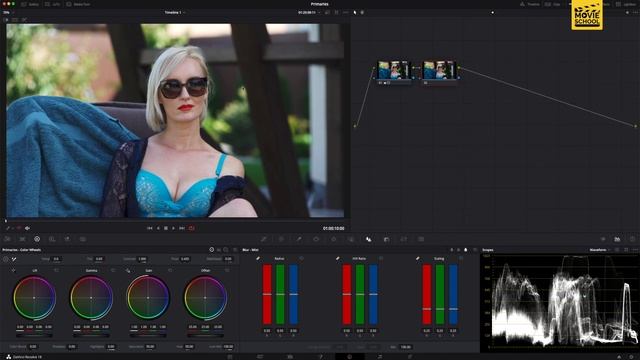Click the blue Scaling slider
Viewport: 640px width, 360px height.
pyautogui.click(x=453, y=294)
